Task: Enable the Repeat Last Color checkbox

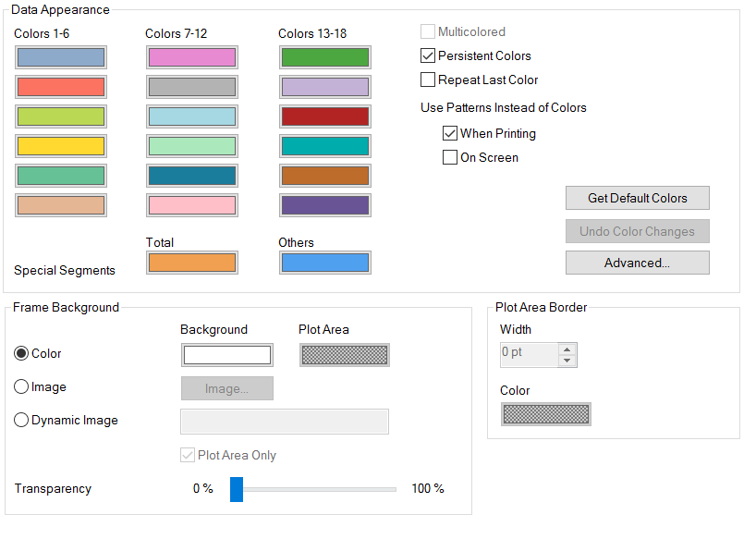Action: [428, 80]
